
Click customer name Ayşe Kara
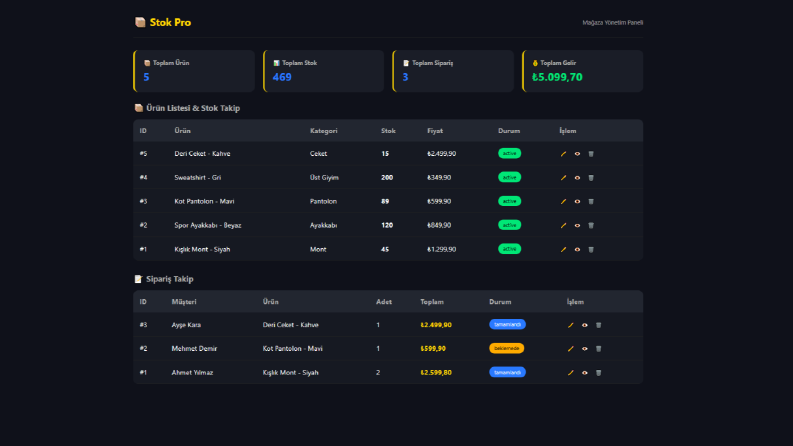pos(186,325)
